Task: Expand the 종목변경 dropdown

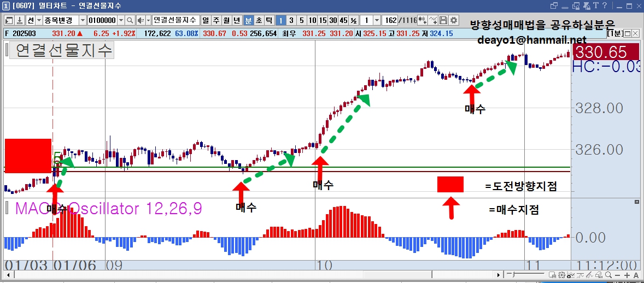Action: (x=82, y=20)
